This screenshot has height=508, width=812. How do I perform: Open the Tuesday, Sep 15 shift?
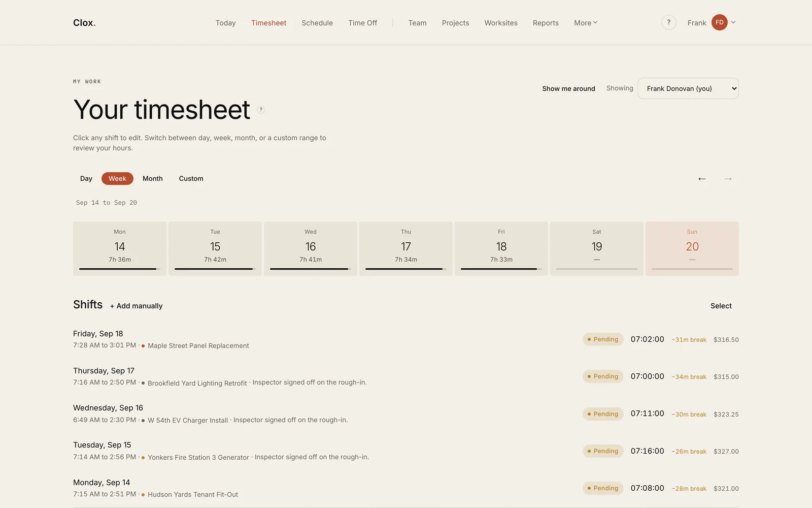(x=406, y=451)
